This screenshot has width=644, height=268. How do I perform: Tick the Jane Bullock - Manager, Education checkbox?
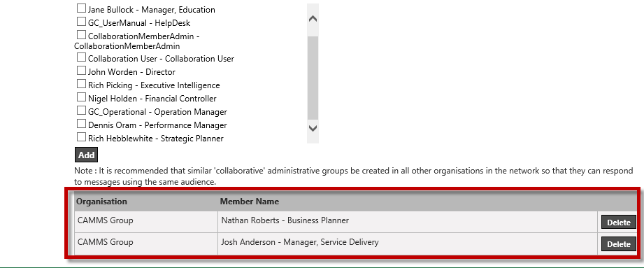(x=81, y=8)
